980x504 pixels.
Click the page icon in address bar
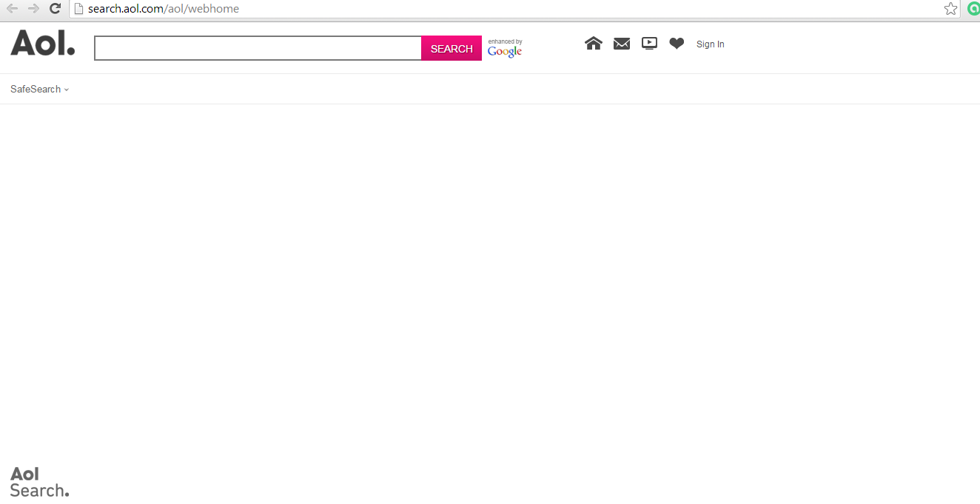tap(78, 9)
